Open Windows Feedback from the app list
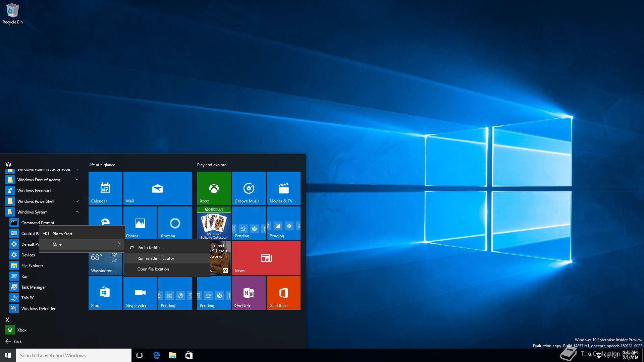644x362 pixels. point(43,190)
